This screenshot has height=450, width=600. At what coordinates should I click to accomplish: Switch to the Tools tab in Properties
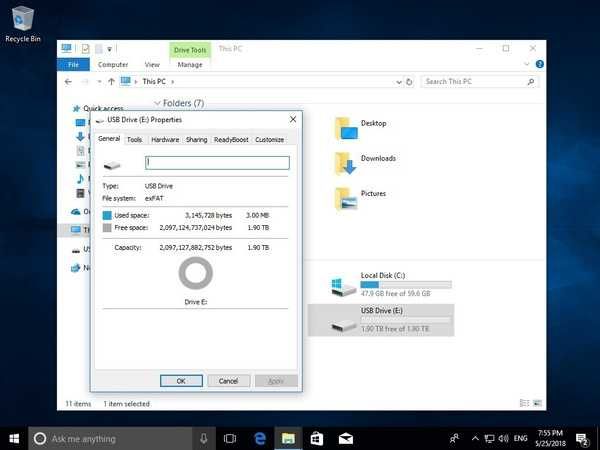coord(134,140)
